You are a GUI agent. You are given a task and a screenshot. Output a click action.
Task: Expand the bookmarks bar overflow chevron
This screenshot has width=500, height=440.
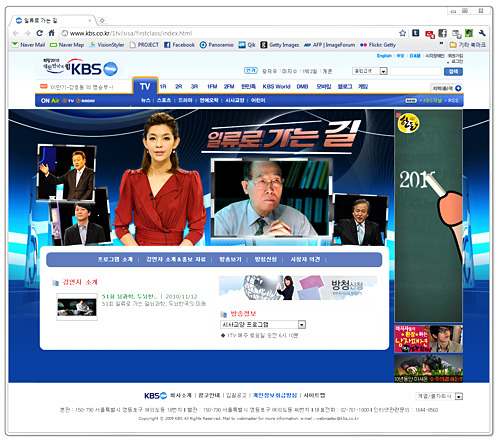point(441,43)
